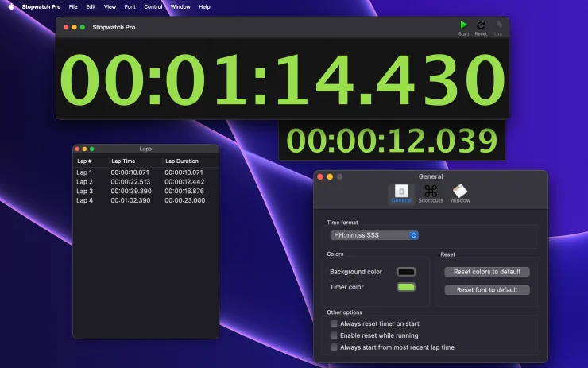
Task: Select the Lap 4 row
Action: click(x=145, y=200)
